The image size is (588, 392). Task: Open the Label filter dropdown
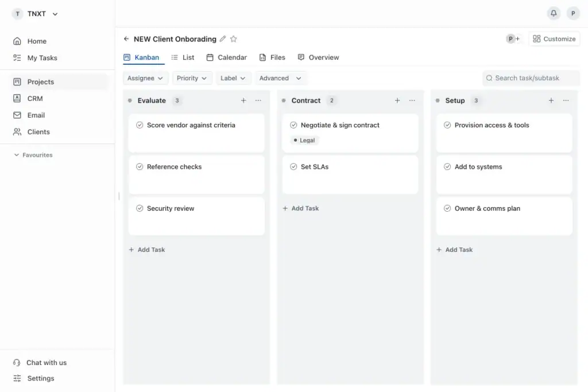tap(233, 78)
